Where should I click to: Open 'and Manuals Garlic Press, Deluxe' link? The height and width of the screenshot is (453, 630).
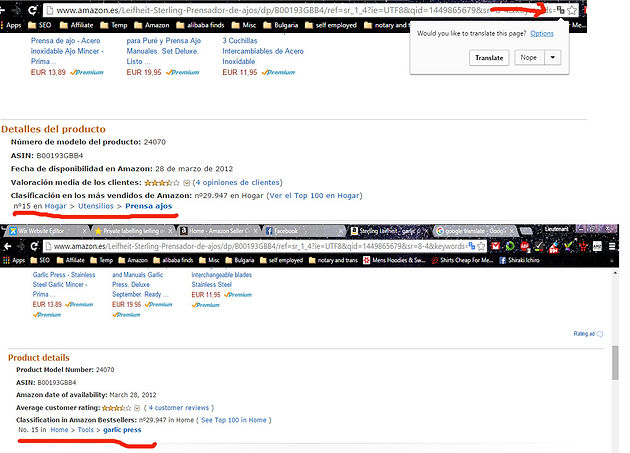(140, 285)
